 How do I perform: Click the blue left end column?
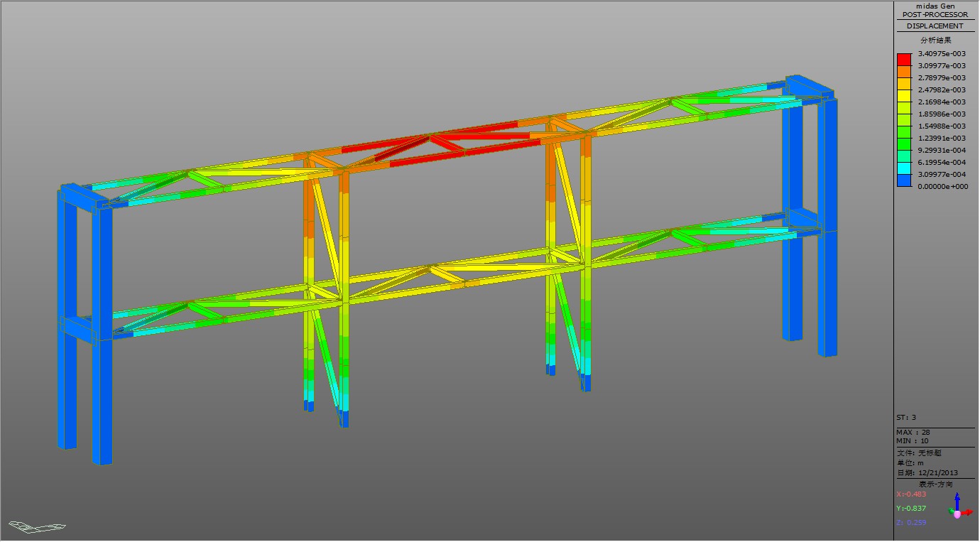tap(102, 398)
